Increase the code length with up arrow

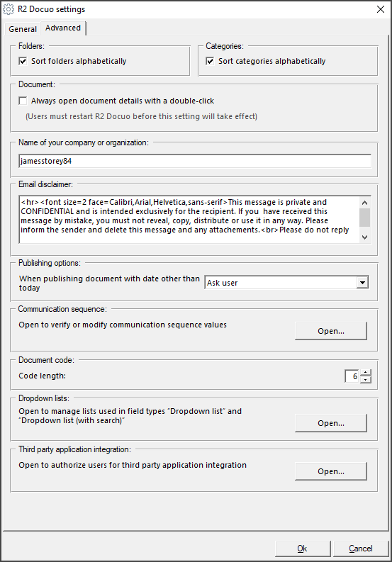pos(365,373)
